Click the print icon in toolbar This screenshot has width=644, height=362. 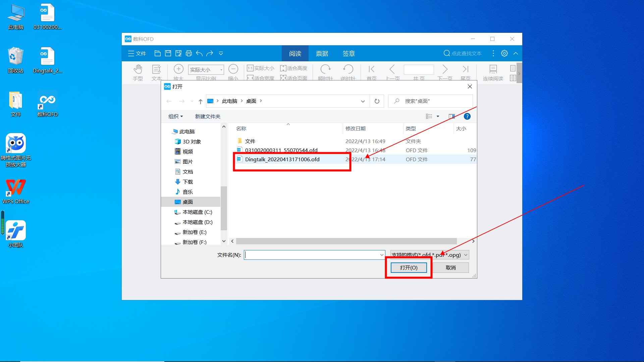(189, 53)
